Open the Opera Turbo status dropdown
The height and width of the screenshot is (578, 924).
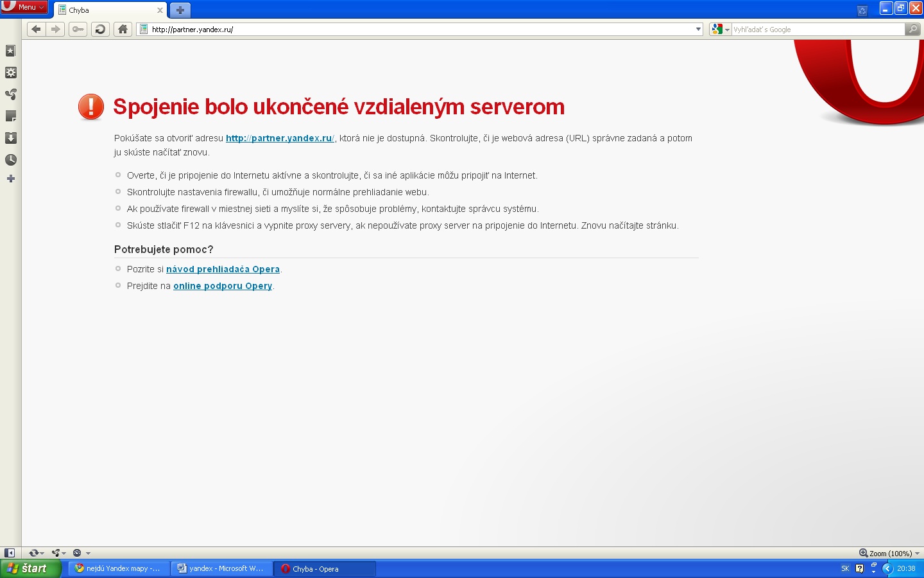point(81,553)
